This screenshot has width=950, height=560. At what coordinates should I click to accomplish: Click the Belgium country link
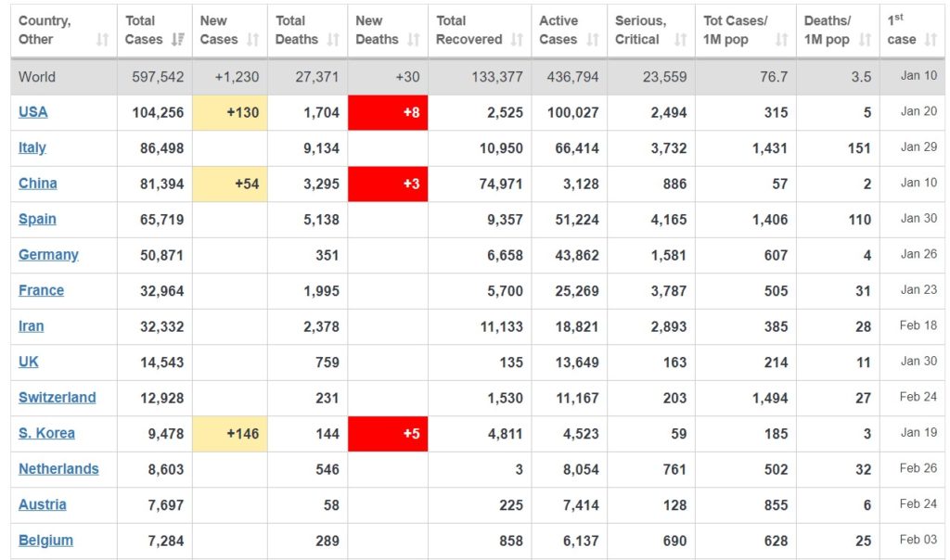tap(45, 541)
